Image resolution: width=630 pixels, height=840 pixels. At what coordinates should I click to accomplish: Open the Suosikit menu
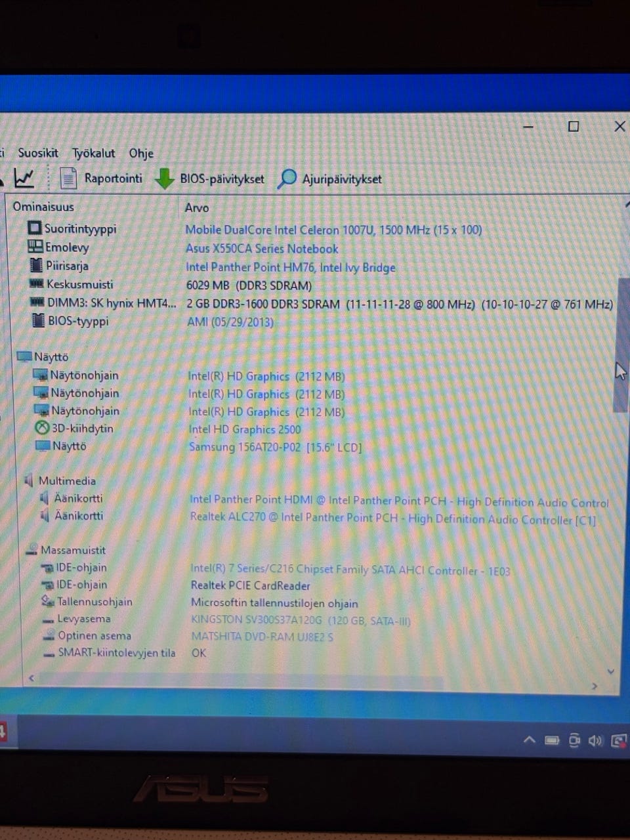pos(38,153)
